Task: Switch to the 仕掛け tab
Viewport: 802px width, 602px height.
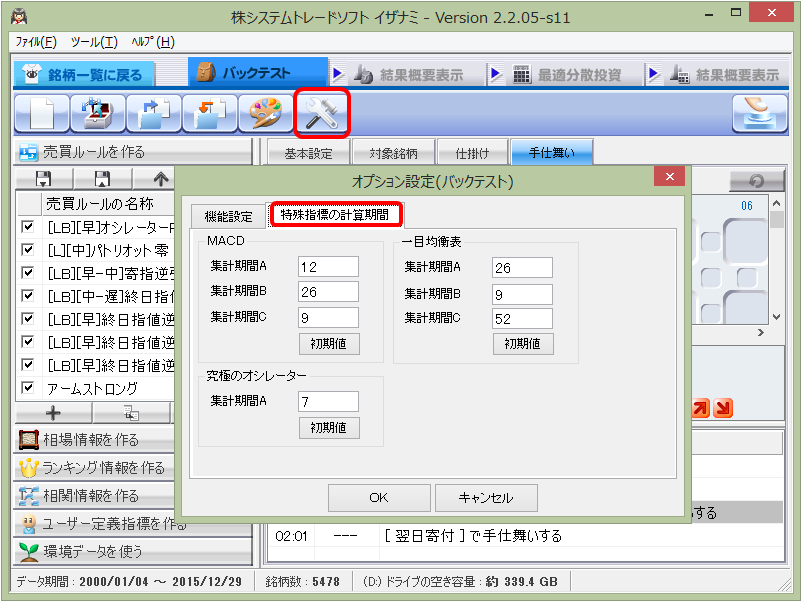Action: (x=472, y=153)
